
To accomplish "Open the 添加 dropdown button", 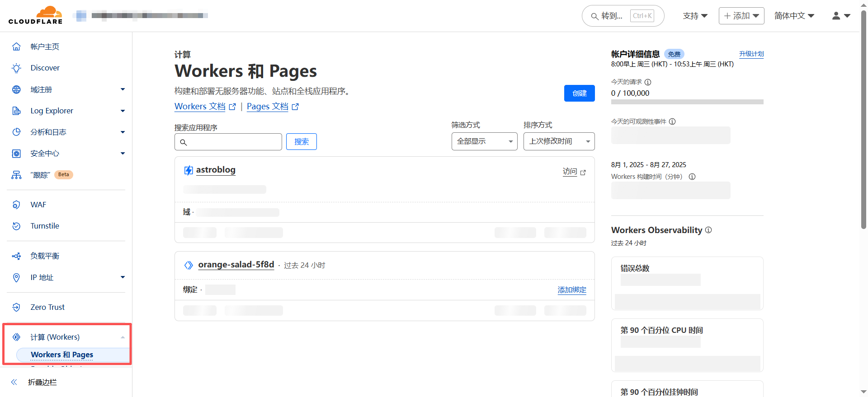I will 741,16.
